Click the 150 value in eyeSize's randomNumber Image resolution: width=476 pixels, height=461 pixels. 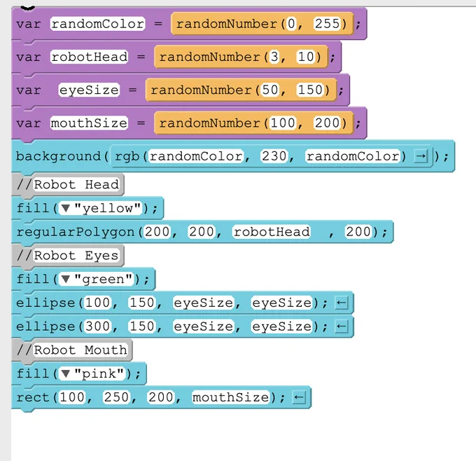[310, 90]
